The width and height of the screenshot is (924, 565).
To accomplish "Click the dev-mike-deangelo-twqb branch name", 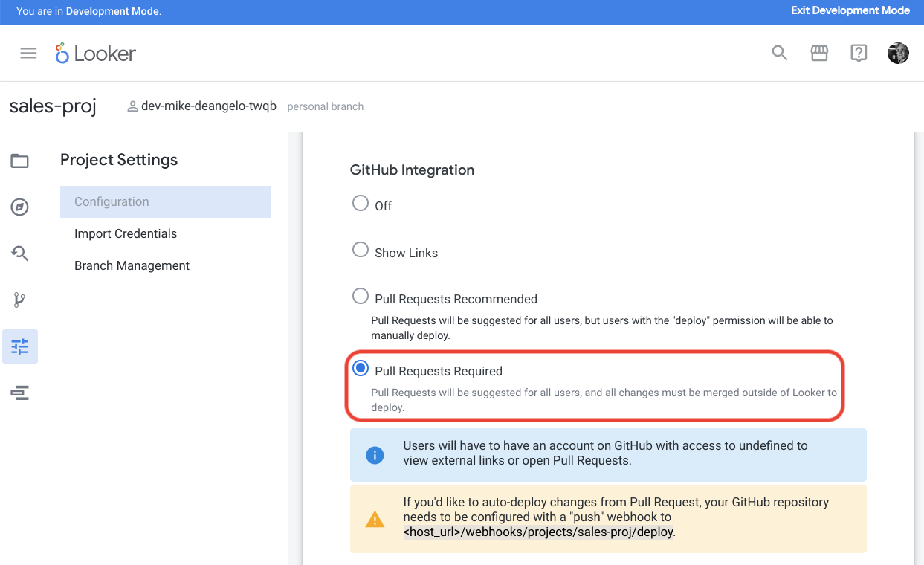I will [x=208, y=106].
